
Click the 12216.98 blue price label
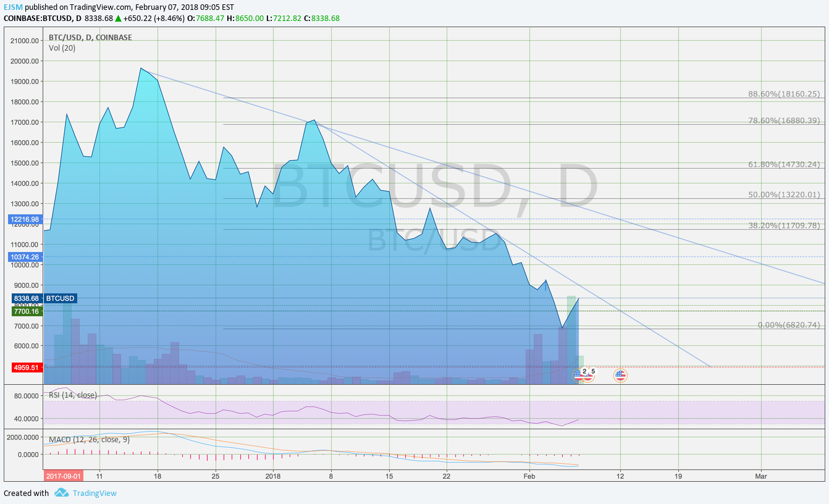(x=25, y=219)
